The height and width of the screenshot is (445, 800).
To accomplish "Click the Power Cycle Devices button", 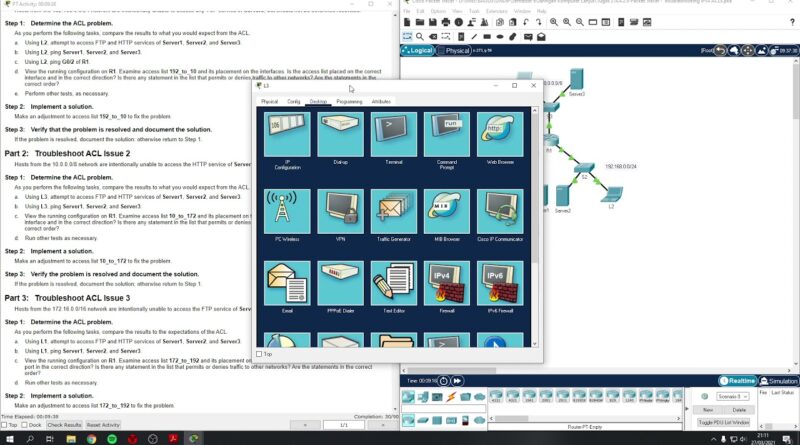I will click(x=443, y=381).
